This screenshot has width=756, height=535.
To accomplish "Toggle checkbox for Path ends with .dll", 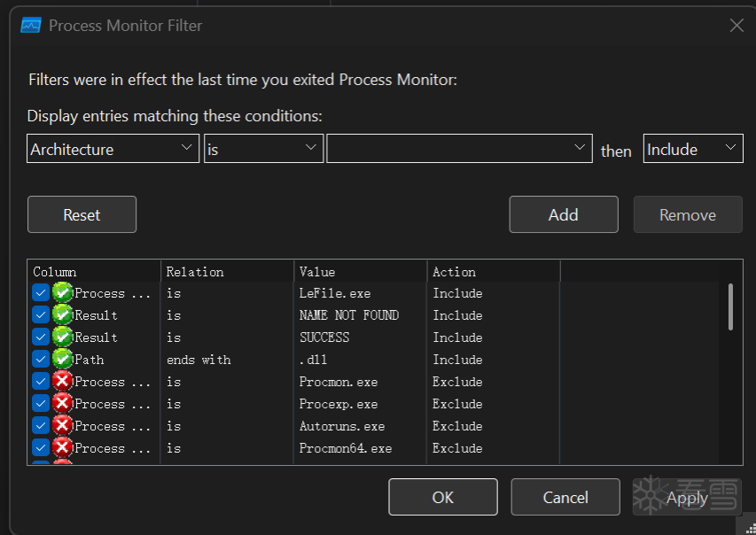I will pos(41,359).
